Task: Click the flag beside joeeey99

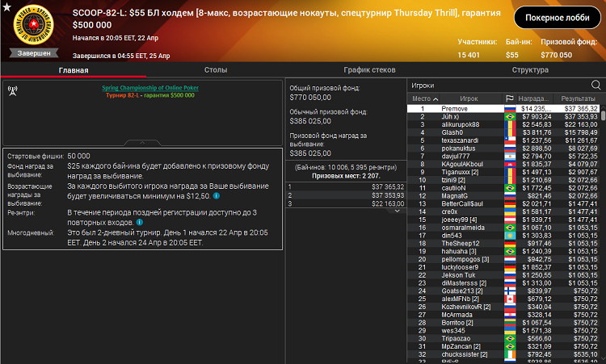Action: click(510, 220)
